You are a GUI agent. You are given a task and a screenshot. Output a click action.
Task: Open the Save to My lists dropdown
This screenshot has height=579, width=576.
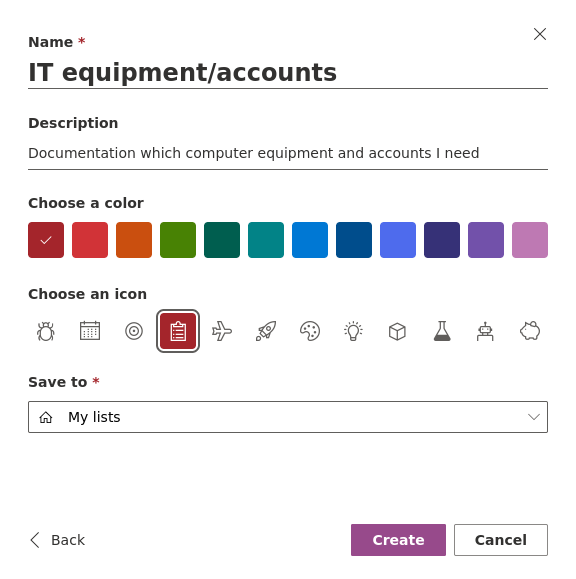click(x=288, y=417)
